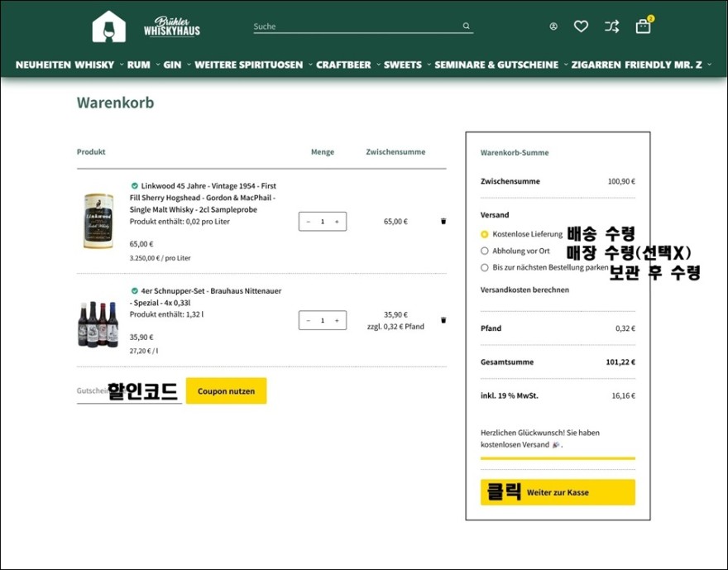Open the shopping bag cart icon
The height and width of the screenshot is (570, 728).
(643, 26)
